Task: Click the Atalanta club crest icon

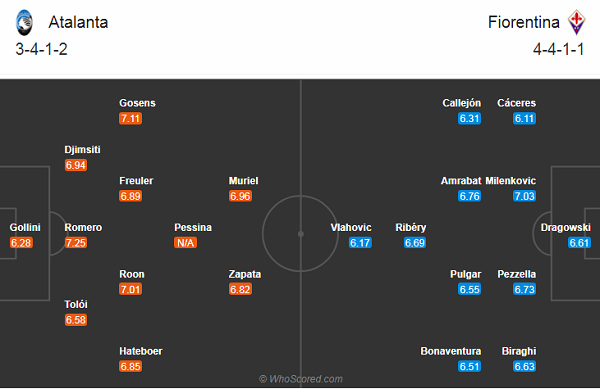Action: (x=24, y=23)
